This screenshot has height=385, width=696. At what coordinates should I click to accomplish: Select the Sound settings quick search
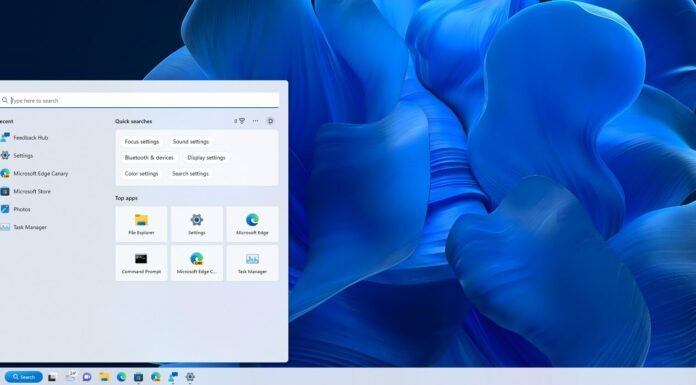tap(190, 142)
